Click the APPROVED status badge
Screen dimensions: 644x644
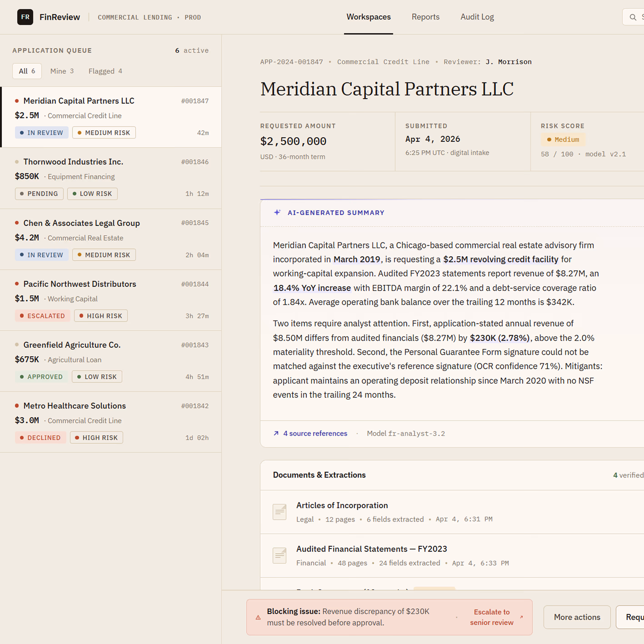(41, 377)
